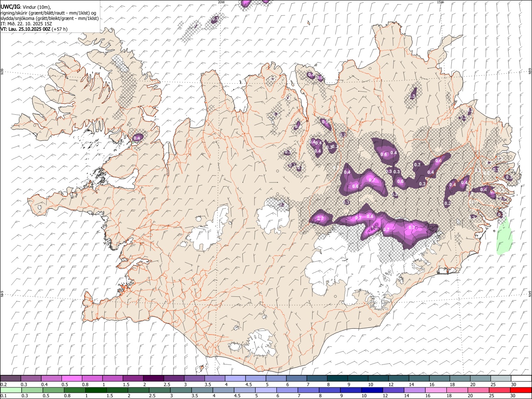Screen dimensions: 532x399
Task: Pick upper legend swatch starting at 3.5
Action: click(x=214, y=379)
